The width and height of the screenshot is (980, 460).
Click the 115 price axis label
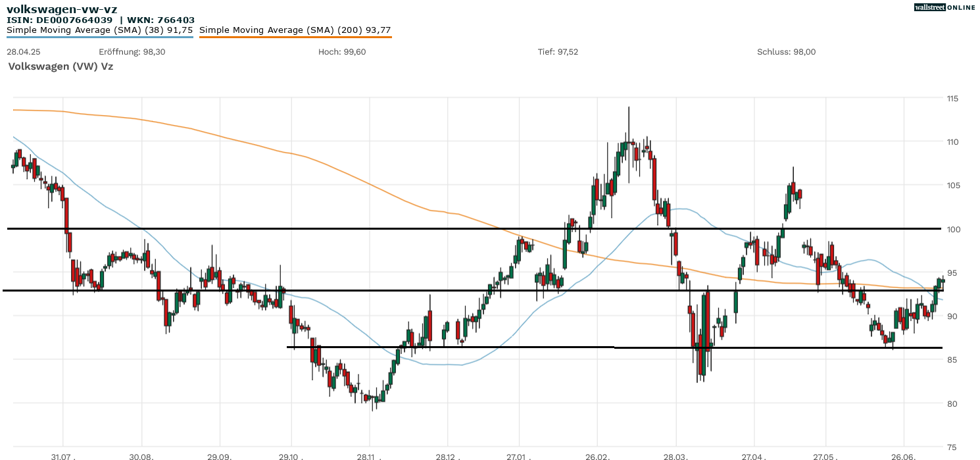[952, 99]
